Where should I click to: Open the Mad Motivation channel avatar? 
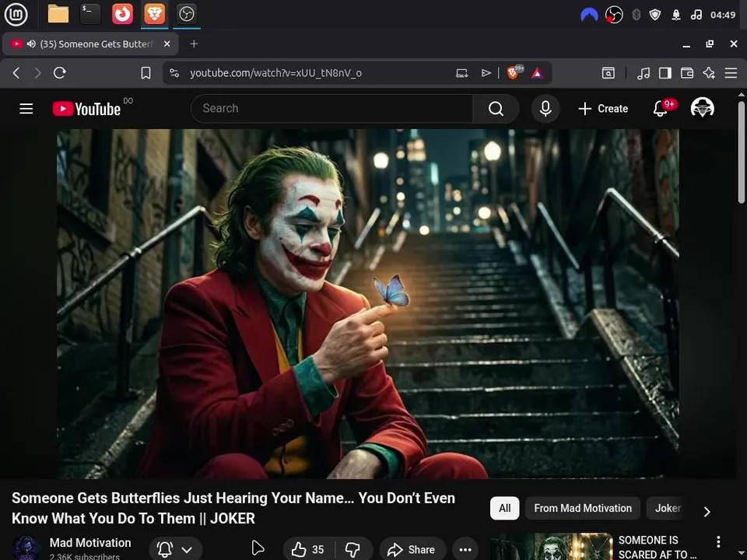[26, 548]
